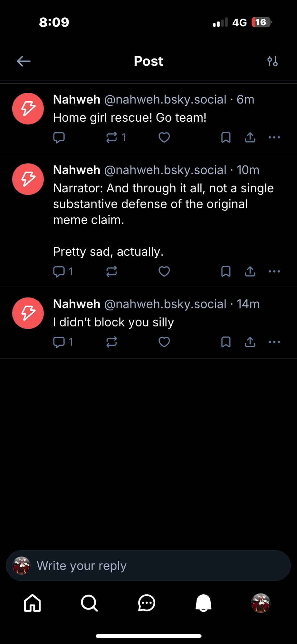Reply to the "Home girl rescue!" post
This screenshot has height=644, width=297.
click(x=59, y=137)
